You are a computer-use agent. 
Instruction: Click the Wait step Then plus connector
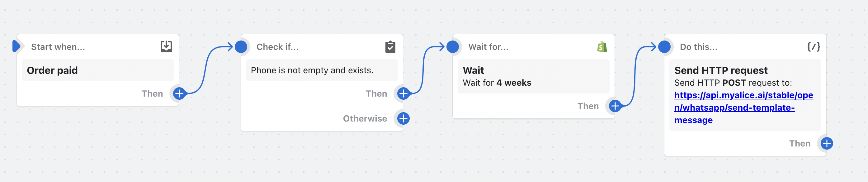[615, 106]
